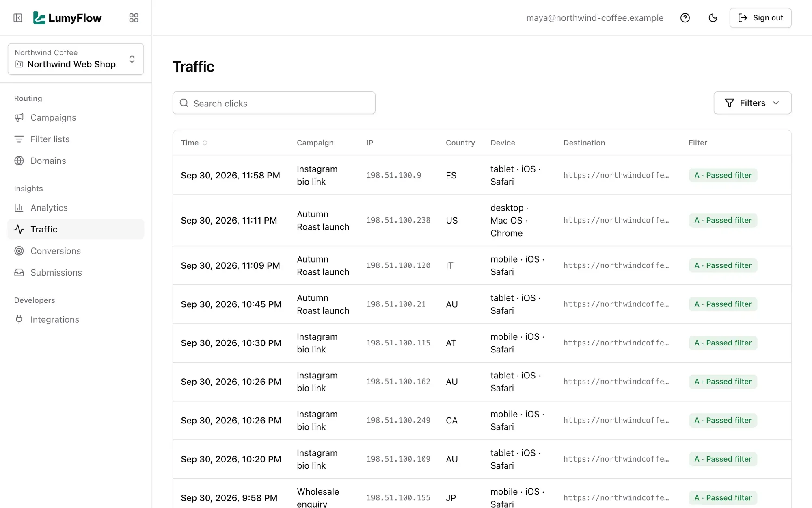Click the LumyFlow logo

67,18
